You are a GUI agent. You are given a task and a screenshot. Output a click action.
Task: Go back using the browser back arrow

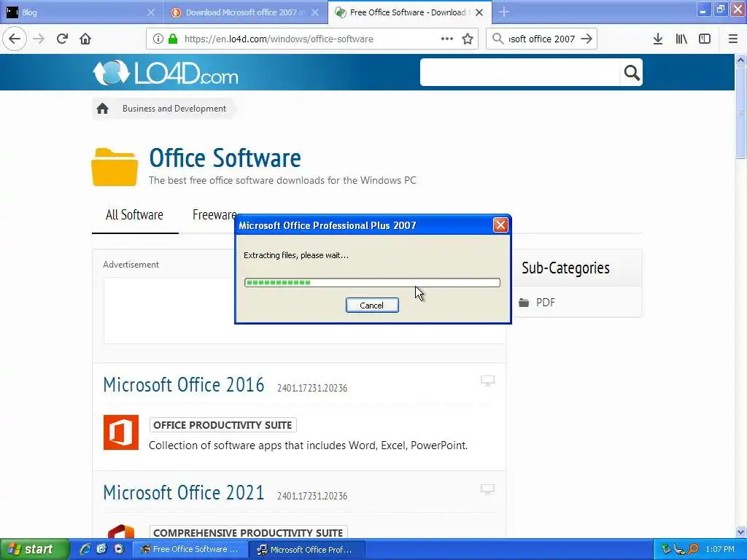click(x=15, y=39)
